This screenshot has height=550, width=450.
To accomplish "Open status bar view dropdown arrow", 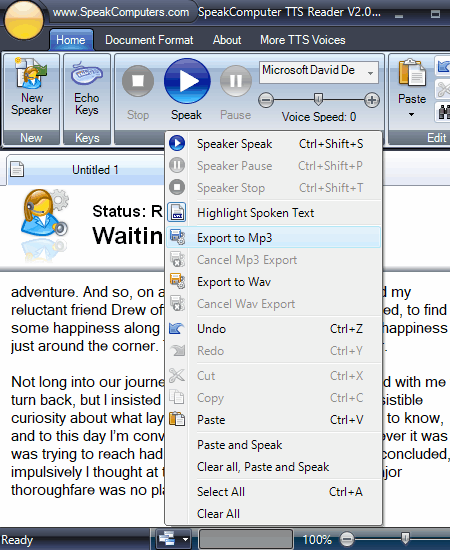I will pos(186,539).
